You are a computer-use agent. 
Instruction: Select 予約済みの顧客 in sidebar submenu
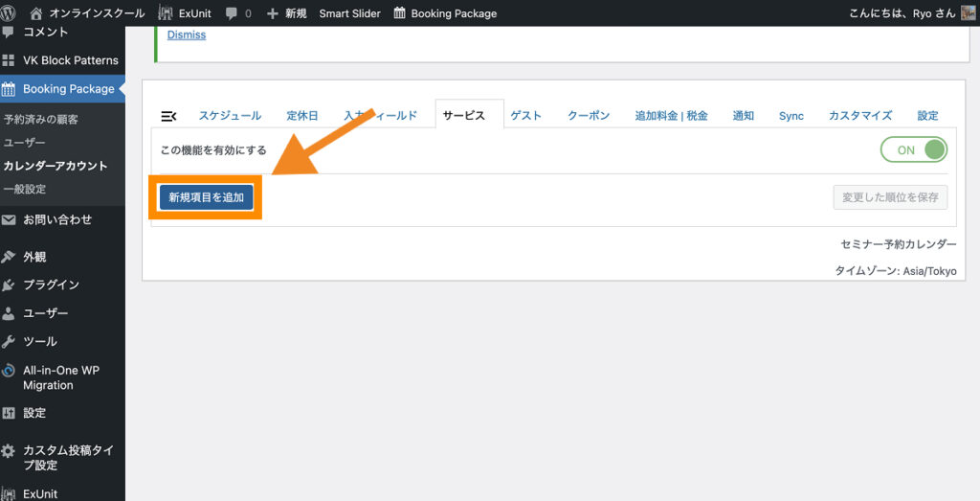point(41,120)
